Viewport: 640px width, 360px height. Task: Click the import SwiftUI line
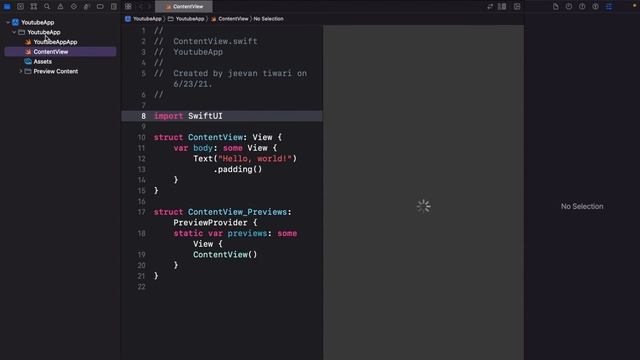(222, 116)
